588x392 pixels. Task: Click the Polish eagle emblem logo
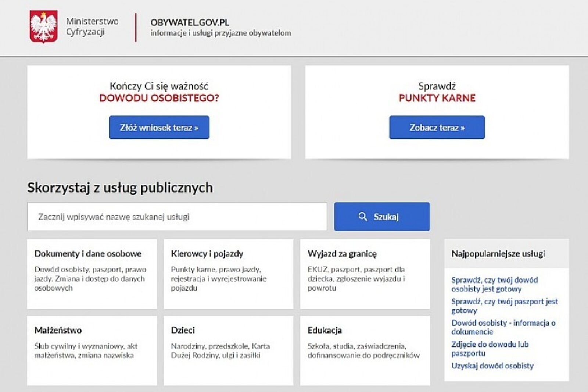tap(43, 26)
